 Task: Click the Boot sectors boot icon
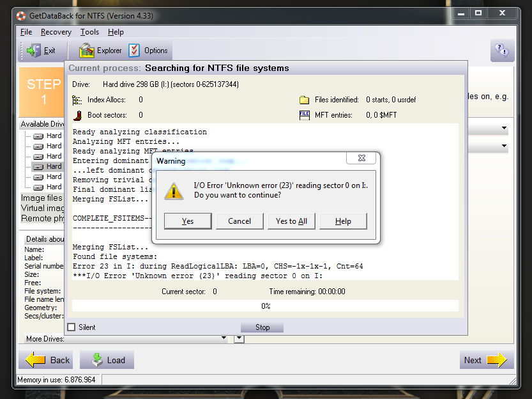(x=78, y=116)
